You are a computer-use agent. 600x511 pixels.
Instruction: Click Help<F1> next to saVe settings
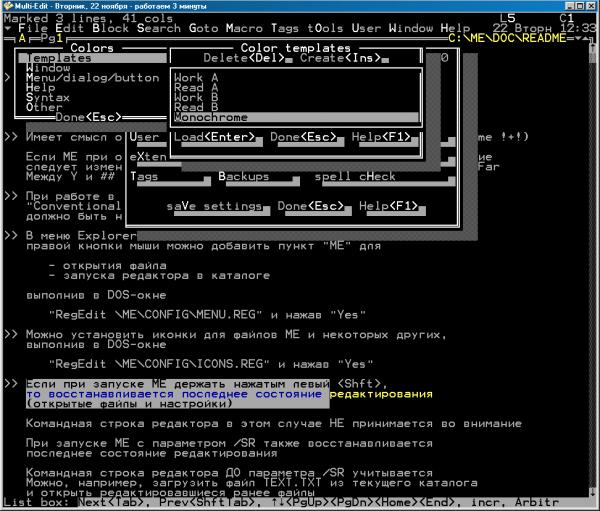[x=387, y=206]
